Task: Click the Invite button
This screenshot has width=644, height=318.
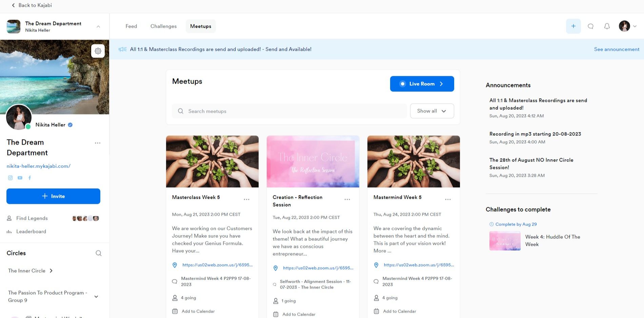Action: pyautogui.click(x=53, y=196)
